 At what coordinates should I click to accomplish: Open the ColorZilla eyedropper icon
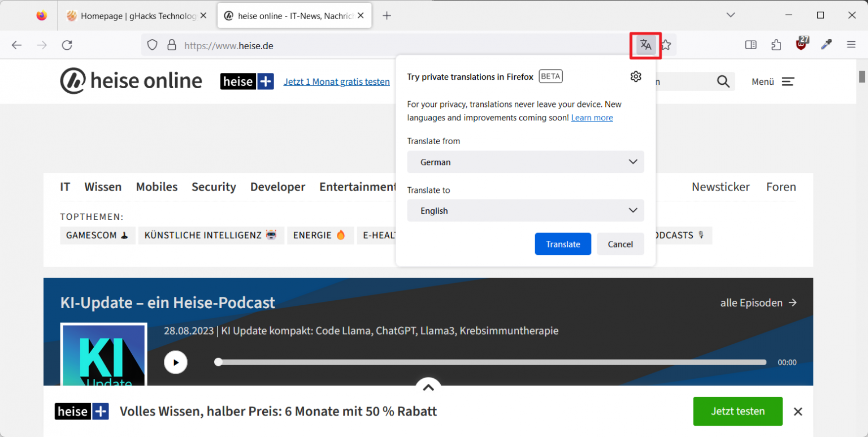point(826,45)
